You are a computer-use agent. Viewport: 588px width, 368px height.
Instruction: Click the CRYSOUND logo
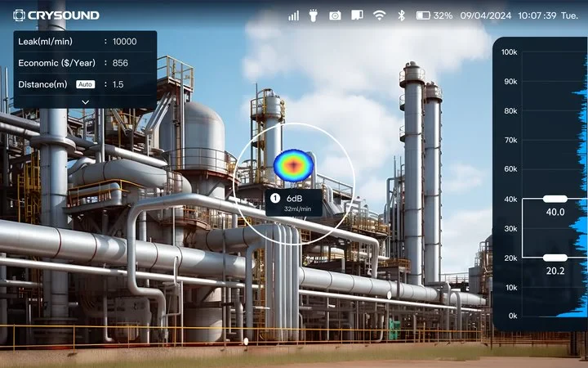pyautogui.click(x=56, y=16)
